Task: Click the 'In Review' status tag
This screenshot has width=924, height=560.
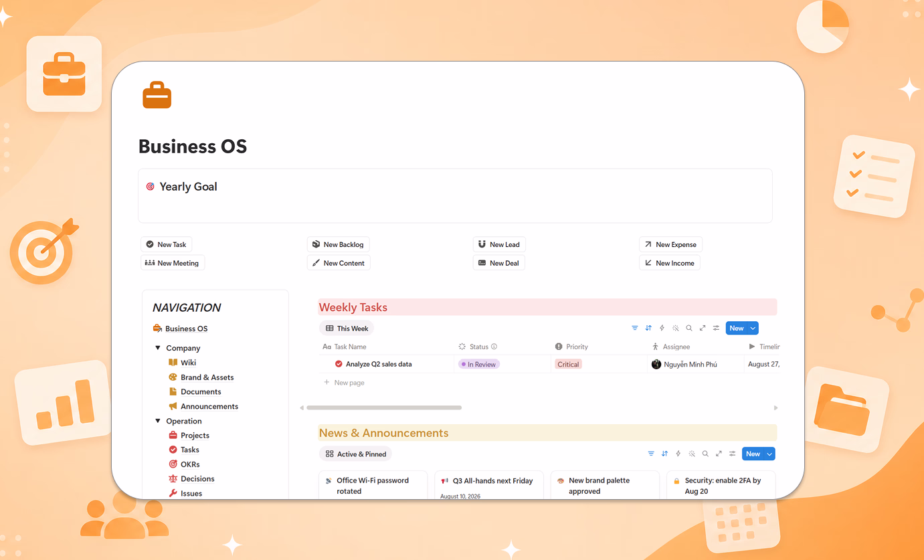Action: click(x=479, y=364)
